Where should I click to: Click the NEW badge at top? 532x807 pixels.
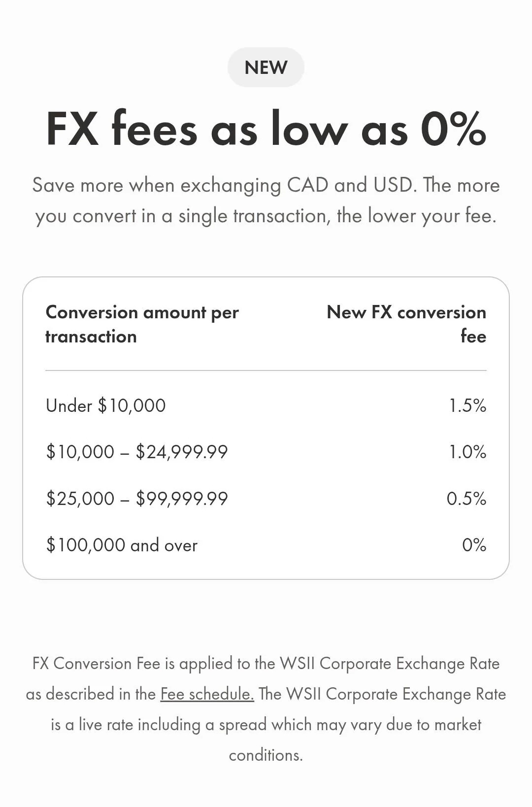pyautogui.click(x=266, y=67)
